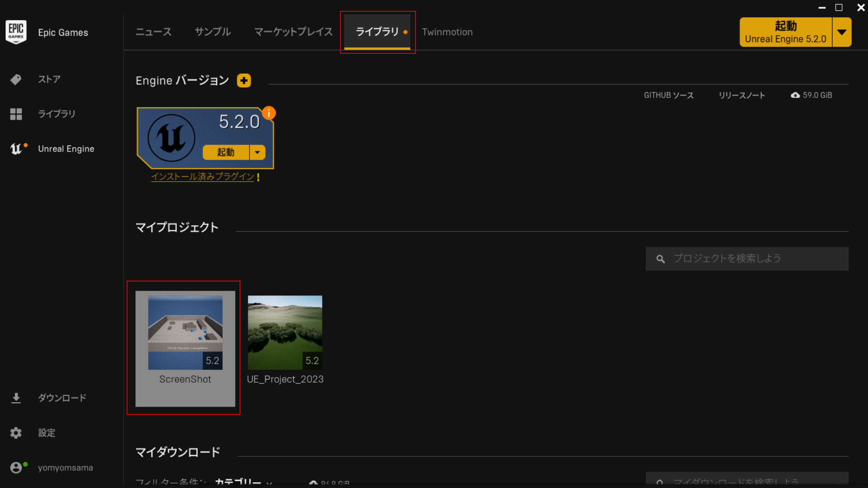The width and height of the screenshot is (868, 488).
Task: Click orange info badge on 5.2.0 engine
Action: pyautogui.click(x=269, y=113)
